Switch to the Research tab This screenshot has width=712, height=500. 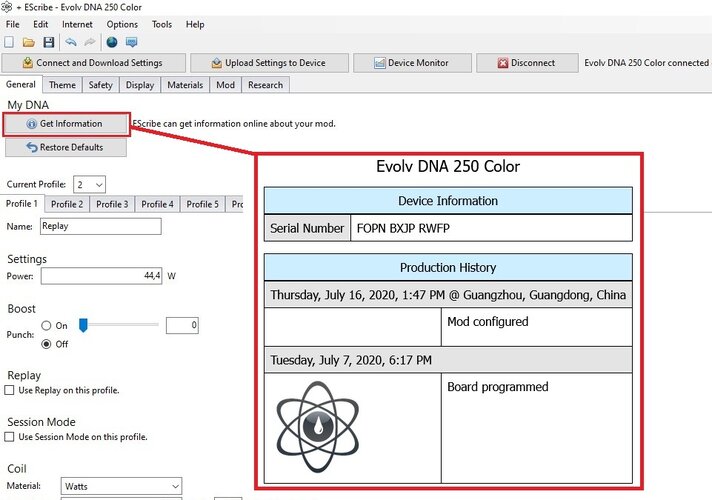click(x=266, y=85)
